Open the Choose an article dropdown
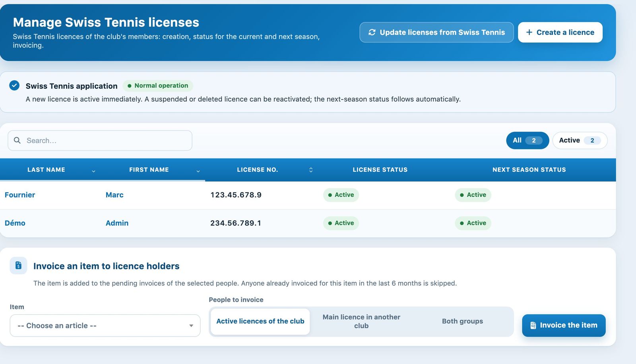The width and height of the screenshot is (636, 364). click(x=105, y=325)
